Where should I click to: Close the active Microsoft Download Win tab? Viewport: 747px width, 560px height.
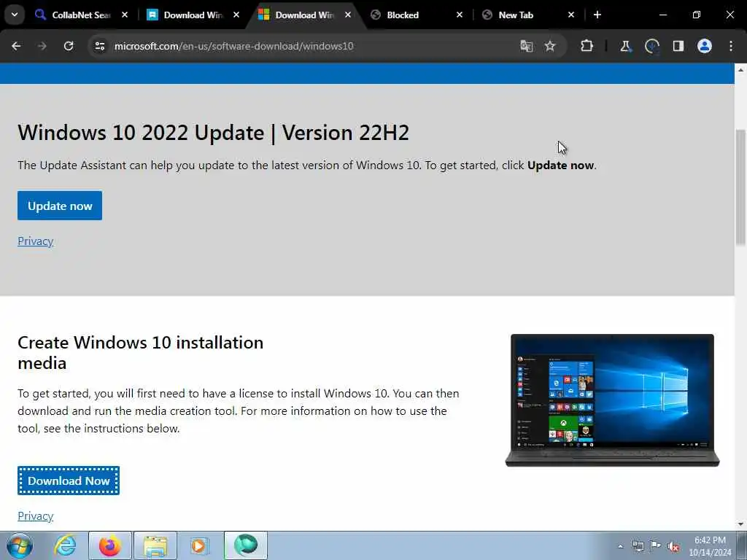tap(348, 15)
